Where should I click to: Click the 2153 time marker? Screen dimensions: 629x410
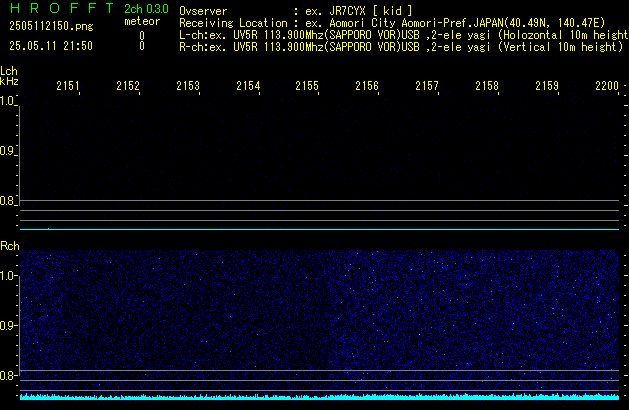(x=188, y=86)
